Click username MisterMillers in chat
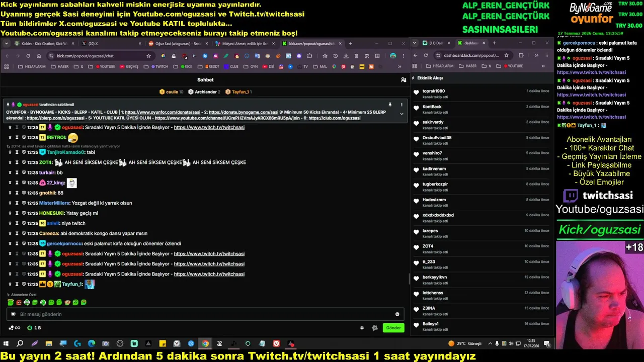The image size is (644, 362). [55, 203]
